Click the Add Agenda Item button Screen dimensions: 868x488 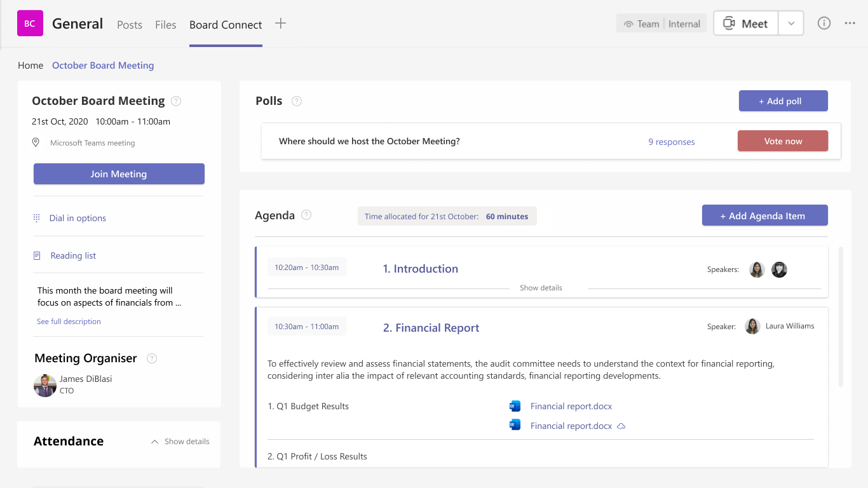(x=764, y=215)
